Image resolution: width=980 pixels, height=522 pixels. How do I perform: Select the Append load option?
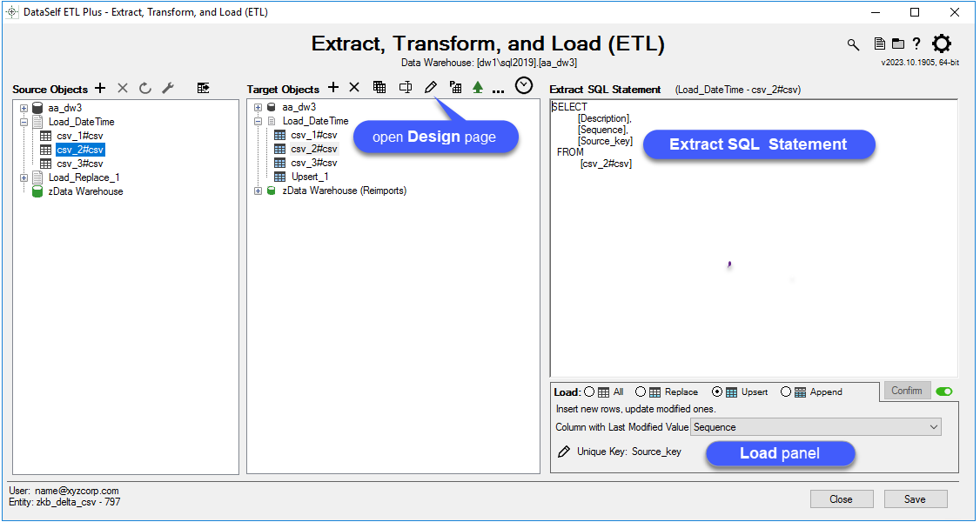786,392
